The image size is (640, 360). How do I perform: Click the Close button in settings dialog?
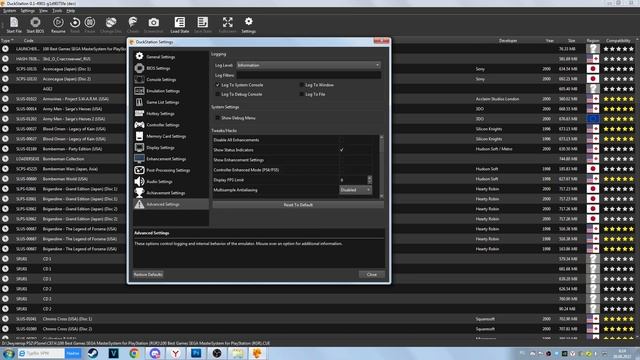(371, 274)
